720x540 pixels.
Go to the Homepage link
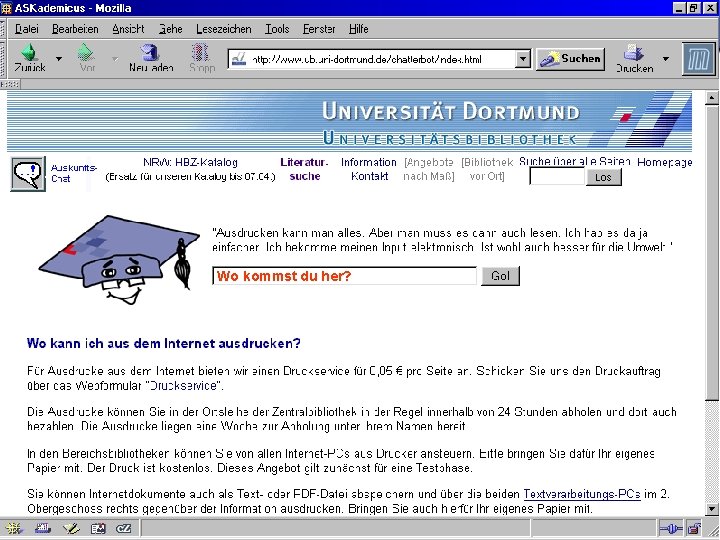point(664,162)
